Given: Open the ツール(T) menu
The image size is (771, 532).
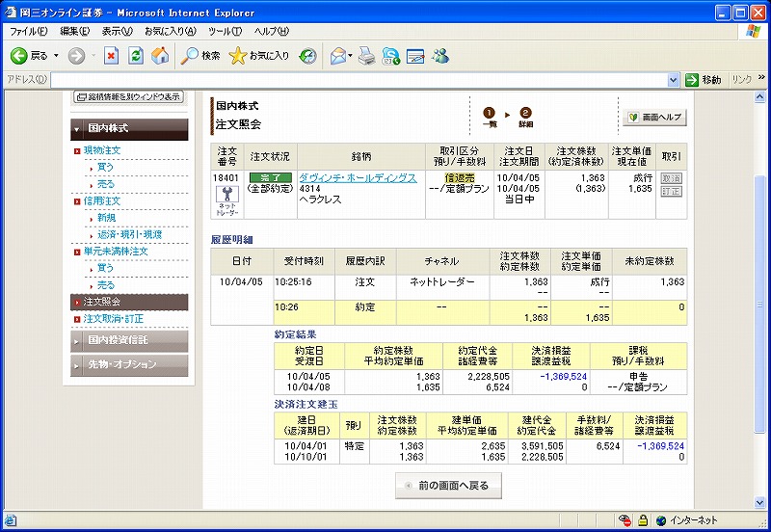Looking at the screenshot, I should [225, 32].
